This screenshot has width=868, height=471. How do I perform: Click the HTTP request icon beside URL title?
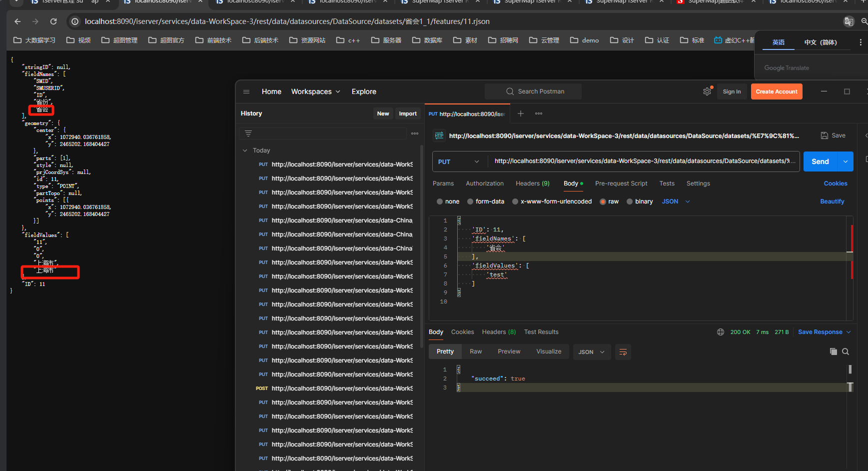(x=439, y=135)
